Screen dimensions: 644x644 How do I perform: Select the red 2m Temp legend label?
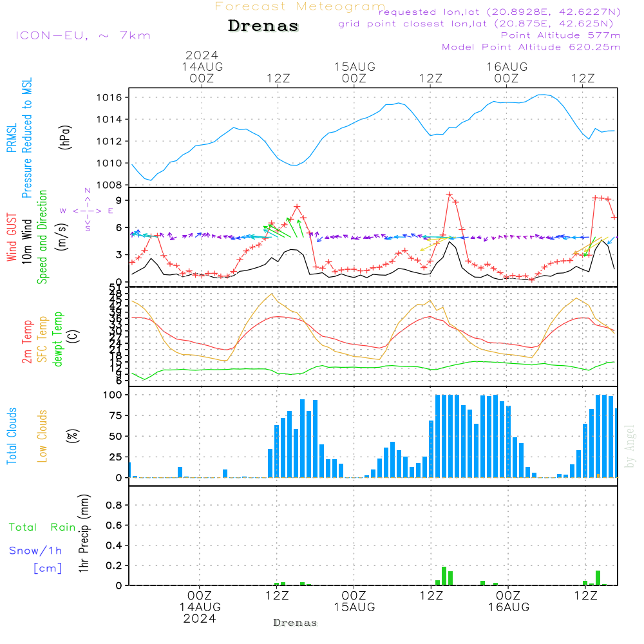tap(28, 341)
